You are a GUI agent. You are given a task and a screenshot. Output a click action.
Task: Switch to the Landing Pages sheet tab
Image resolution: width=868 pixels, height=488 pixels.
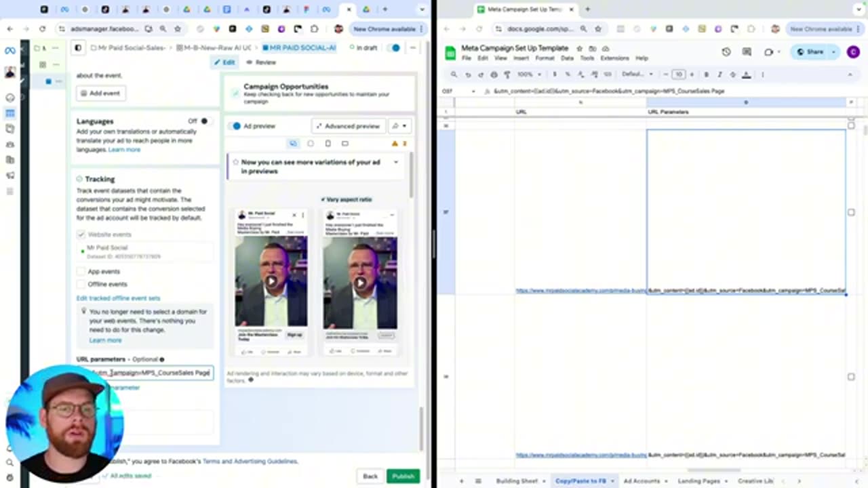point(698,481)
